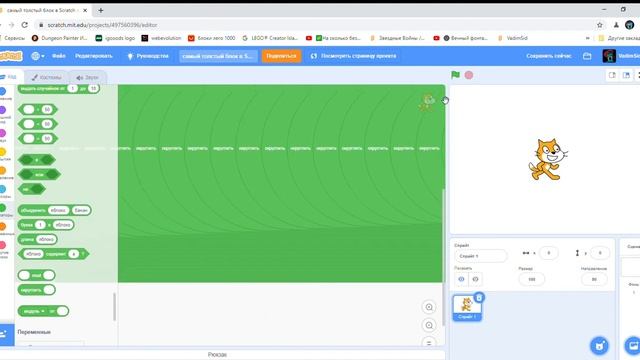The width and height of the screenshot is (640, 360).
Task: Select the green Operators category circle
Action: point(3,207)
